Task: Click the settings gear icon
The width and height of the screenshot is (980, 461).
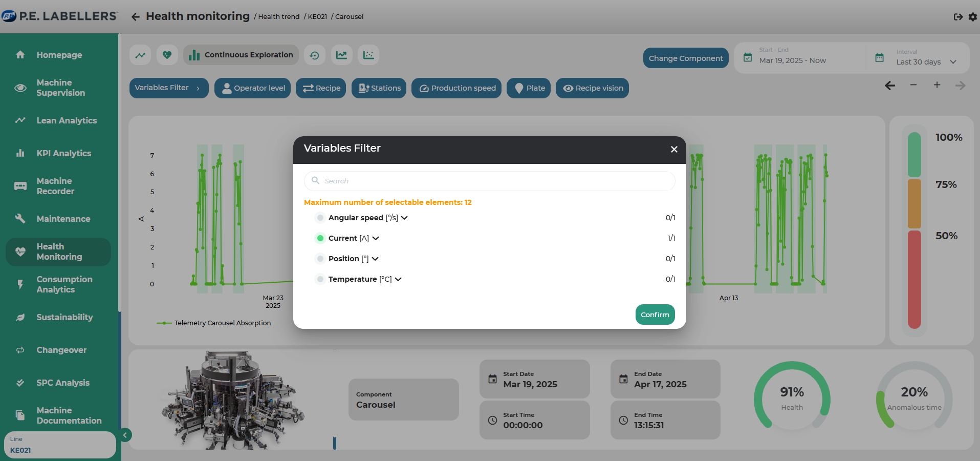Action: 972,17
